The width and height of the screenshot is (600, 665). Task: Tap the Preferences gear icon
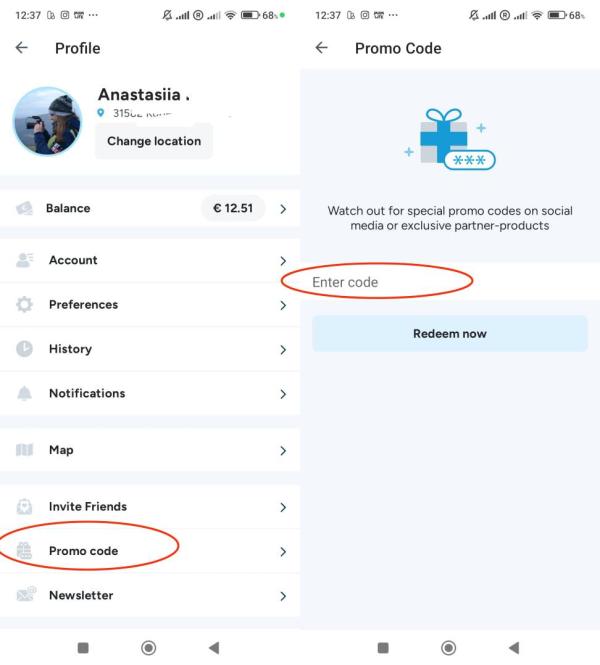click(x=26, y=304)
